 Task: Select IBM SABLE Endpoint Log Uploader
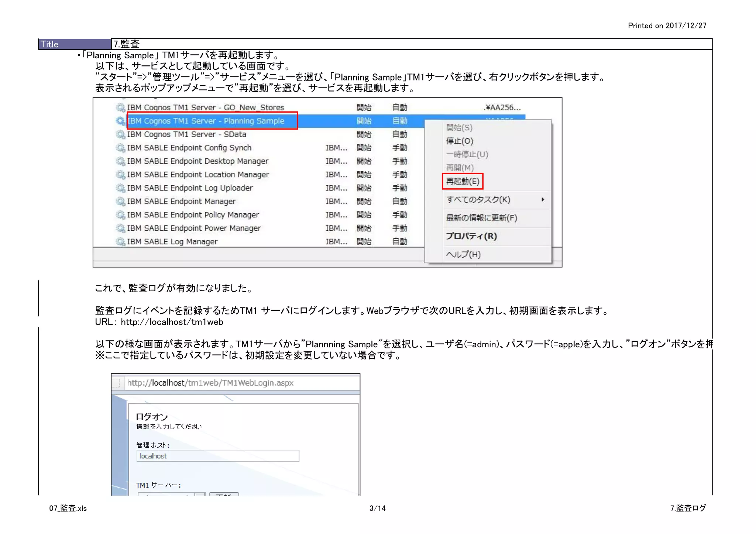pyautogui.click(x=190, y=188)
